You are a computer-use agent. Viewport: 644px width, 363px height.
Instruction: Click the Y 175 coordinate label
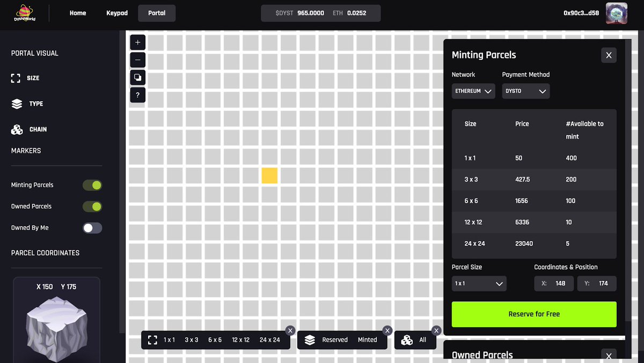pyautogui.click(x=69, y=287)
